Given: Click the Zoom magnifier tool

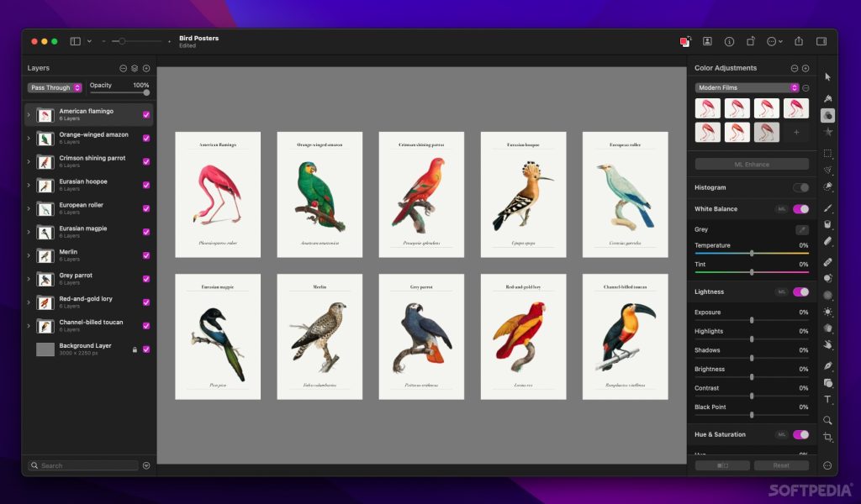Looking at the screenshot, I should coord(828,419).
